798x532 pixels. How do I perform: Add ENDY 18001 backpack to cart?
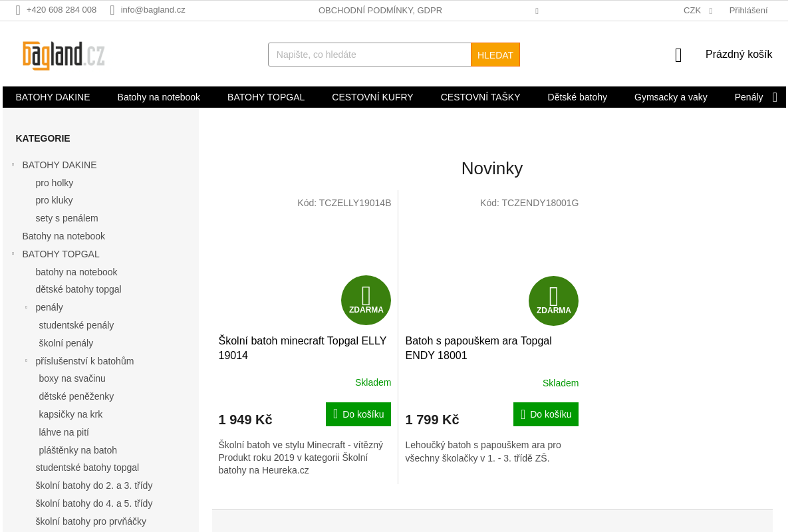tap(546, 414)
